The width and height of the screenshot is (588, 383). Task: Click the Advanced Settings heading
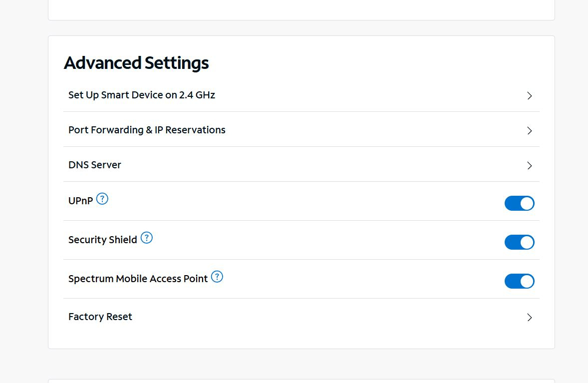click(136, 63)
